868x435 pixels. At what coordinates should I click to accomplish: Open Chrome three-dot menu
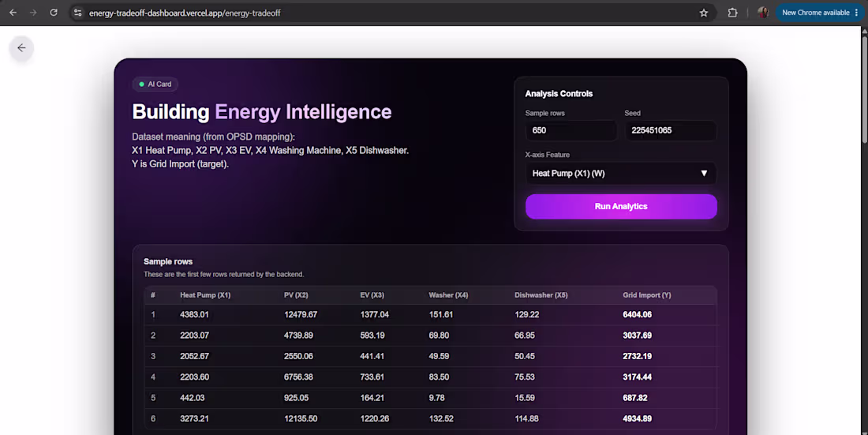pos(856,12)
